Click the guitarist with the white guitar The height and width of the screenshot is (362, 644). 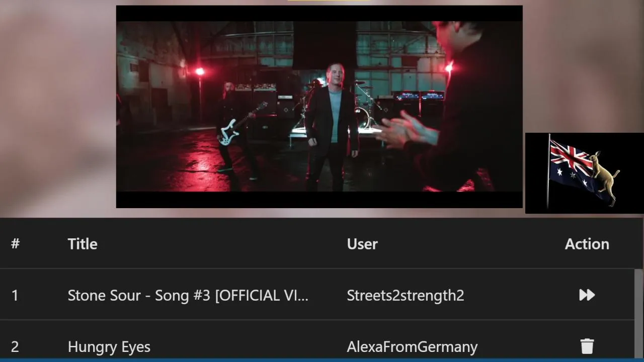pos(235,131)
